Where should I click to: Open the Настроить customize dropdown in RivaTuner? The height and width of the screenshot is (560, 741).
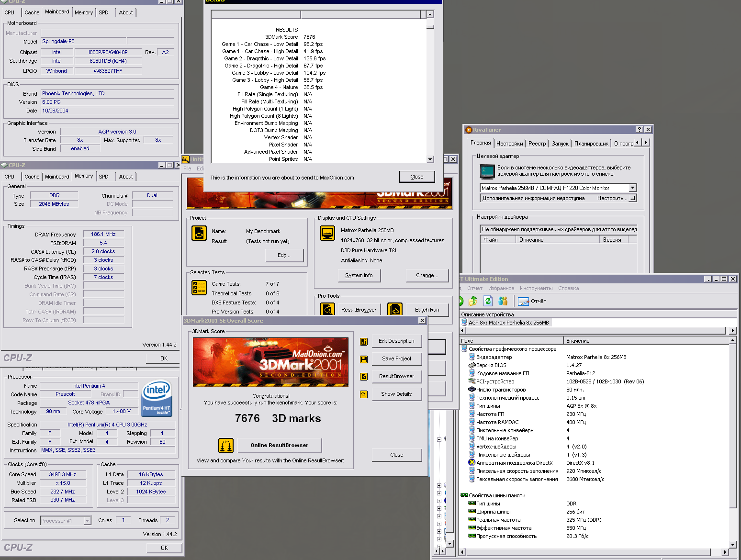tap(632, 198)
